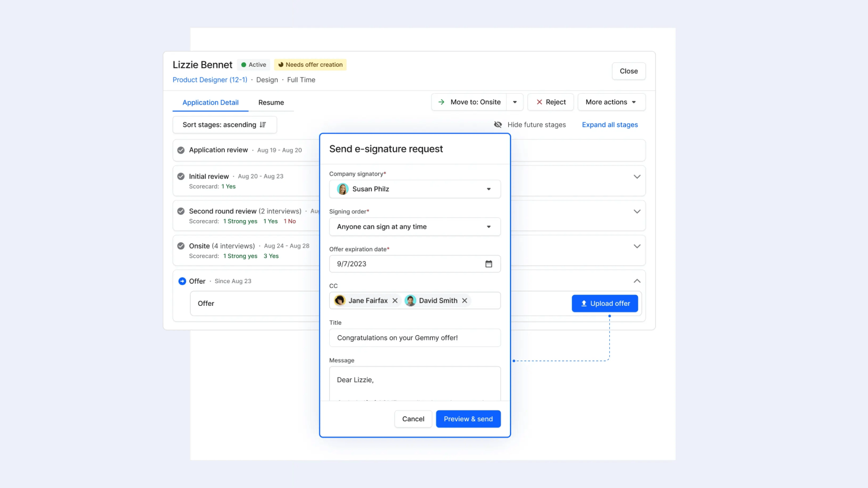Collapse the Offer stage chevron

click(637, 281)
